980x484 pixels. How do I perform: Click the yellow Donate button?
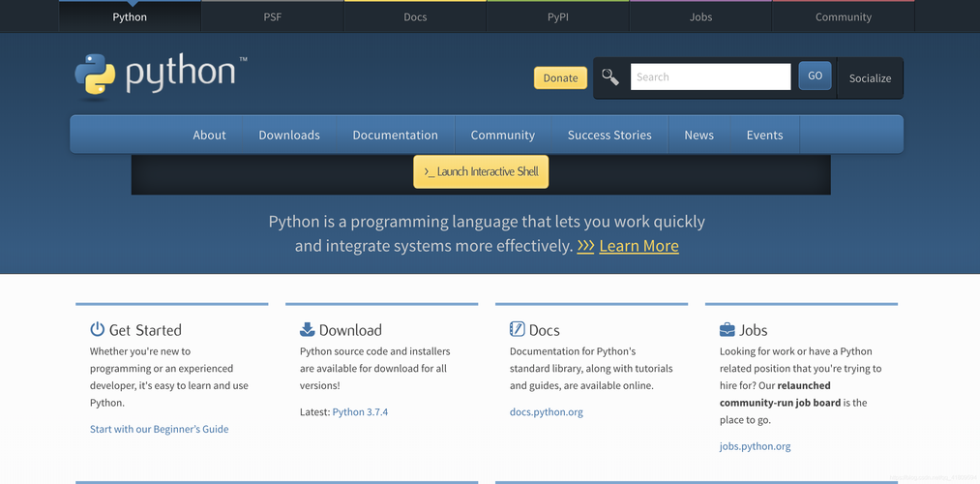click(x=561, y=77)
